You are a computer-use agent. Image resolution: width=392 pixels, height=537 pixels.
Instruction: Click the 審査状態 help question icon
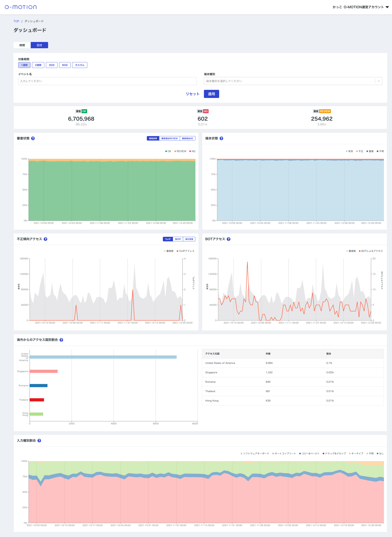pyautogui.click(x=33, y=138)
